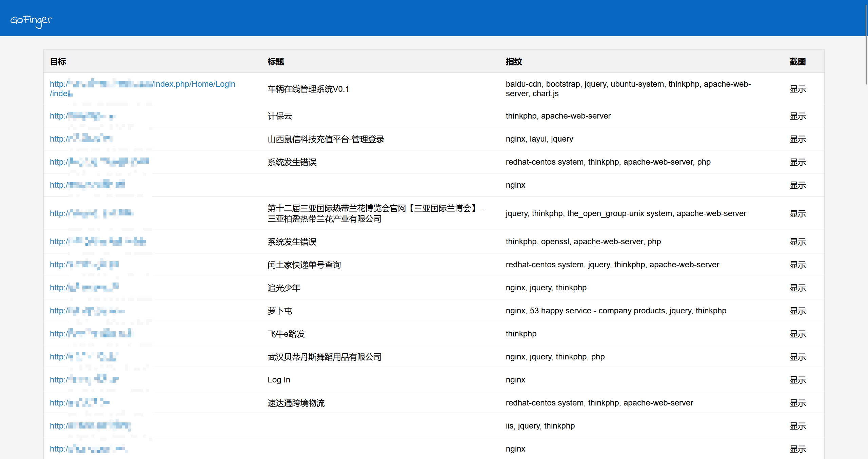
Task: Show screenshot for 飞牛e路发 row
Action: click(797, 334)
